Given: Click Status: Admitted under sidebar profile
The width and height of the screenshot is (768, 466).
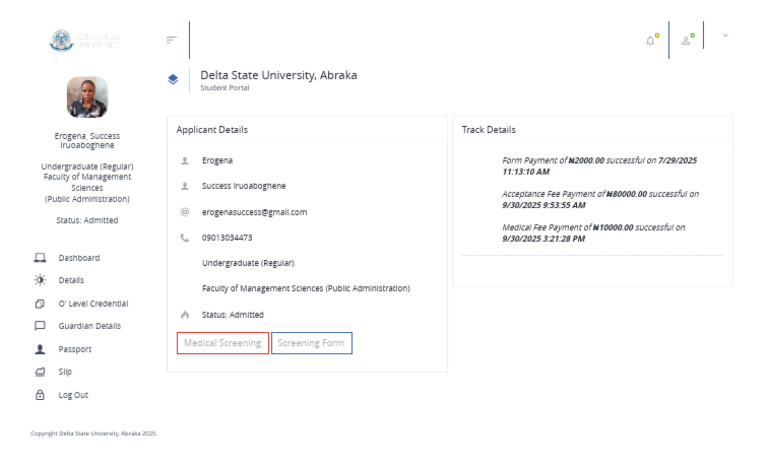Looking at the screenshot, I should point(87,220).
